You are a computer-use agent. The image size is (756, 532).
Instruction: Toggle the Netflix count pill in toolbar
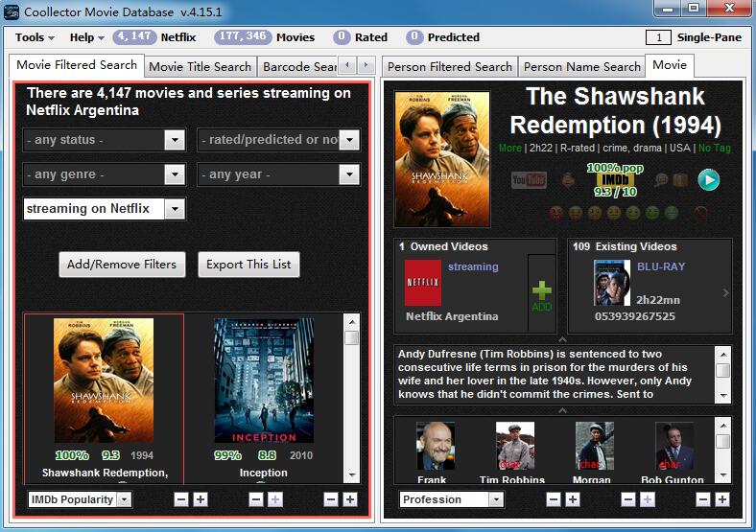point(134,37)
